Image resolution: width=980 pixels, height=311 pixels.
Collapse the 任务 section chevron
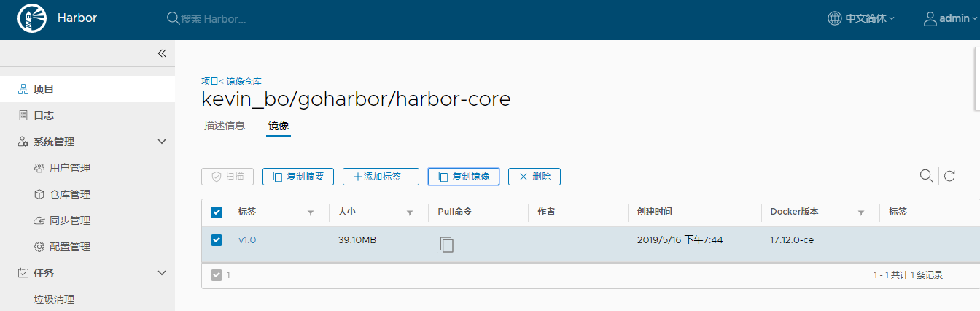[162, 273]
